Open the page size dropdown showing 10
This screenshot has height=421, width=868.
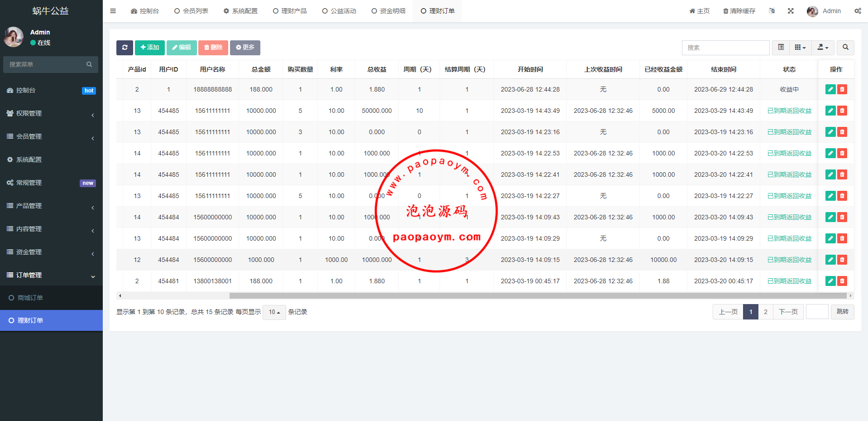(274, 312)
